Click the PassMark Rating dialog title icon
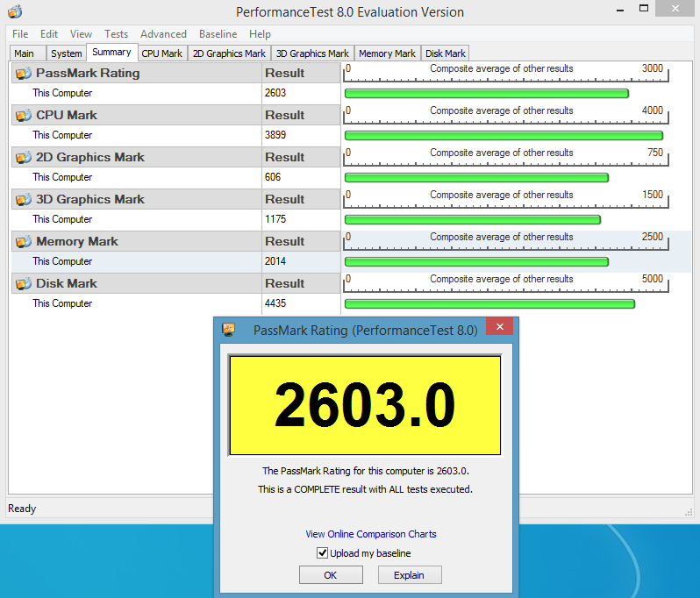The height and width of the screenshot is (598, 700). 229,330
